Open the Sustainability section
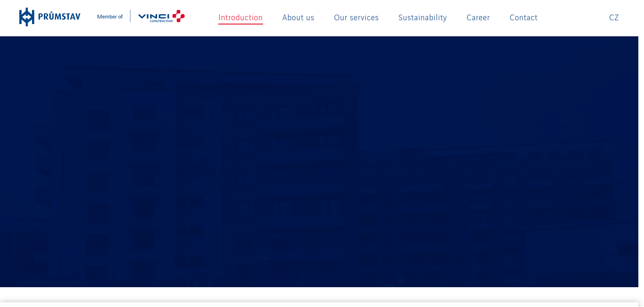The height and width of the screenshot is (307, 644). tap(422, 17)
